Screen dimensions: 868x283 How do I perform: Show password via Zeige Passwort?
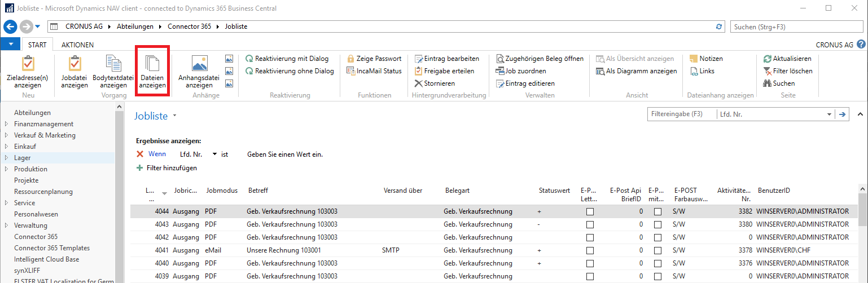(374, 59)
